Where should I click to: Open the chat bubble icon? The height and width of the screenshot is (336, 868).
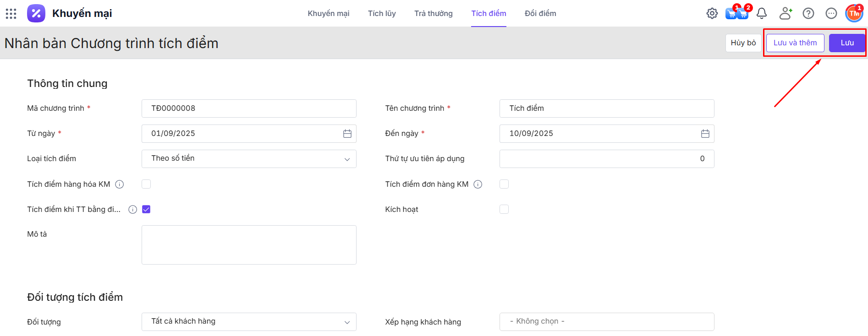(x=831, y=14)
